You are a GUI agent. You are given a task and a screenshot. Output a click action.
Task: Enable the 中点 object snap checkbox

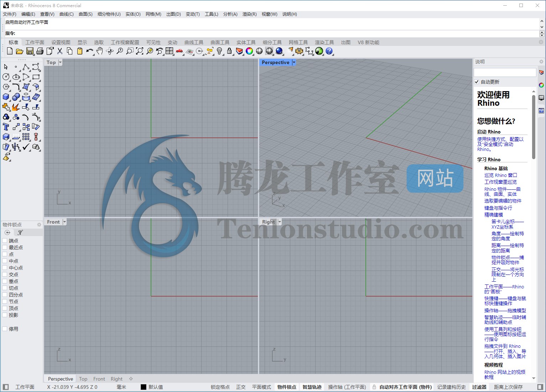(x=5, y=261)
